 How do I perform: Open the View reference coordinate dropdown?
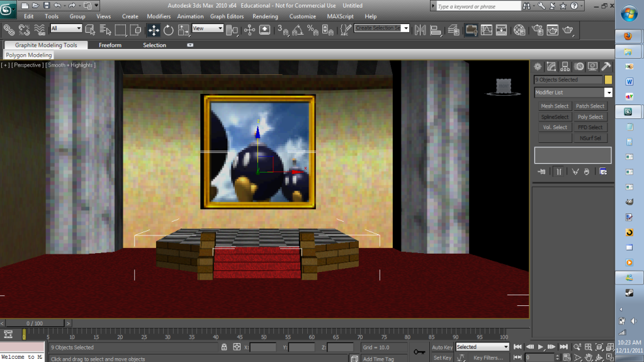click(207, 28)
